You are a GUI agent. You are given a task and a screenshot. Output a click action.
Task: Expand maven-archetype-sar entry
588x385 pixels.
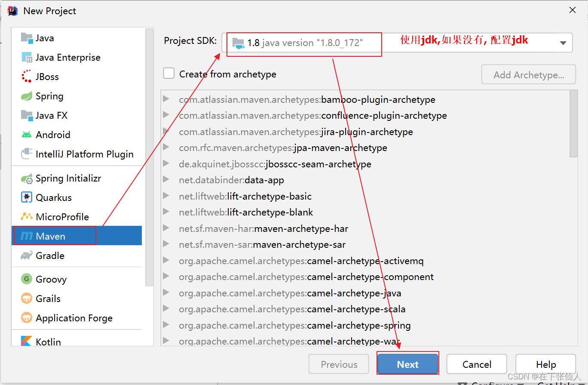[166, 244]
